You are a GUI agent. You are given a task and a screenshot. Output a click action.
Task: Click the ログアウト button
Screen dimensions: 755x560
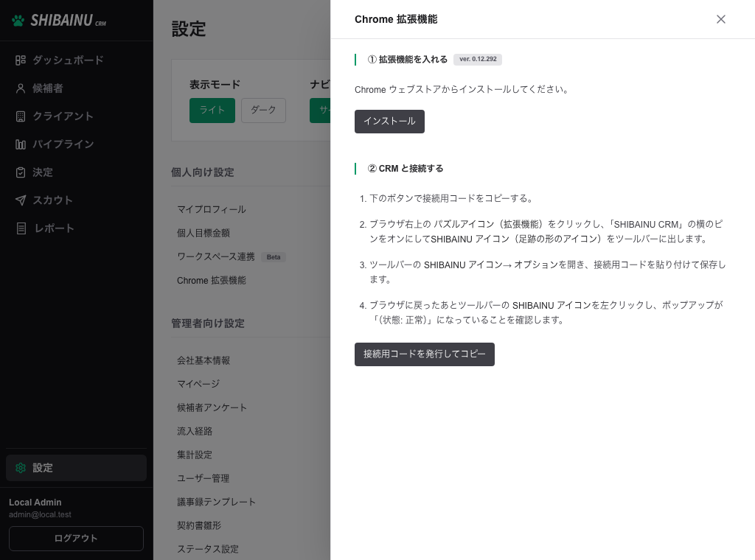76,539
